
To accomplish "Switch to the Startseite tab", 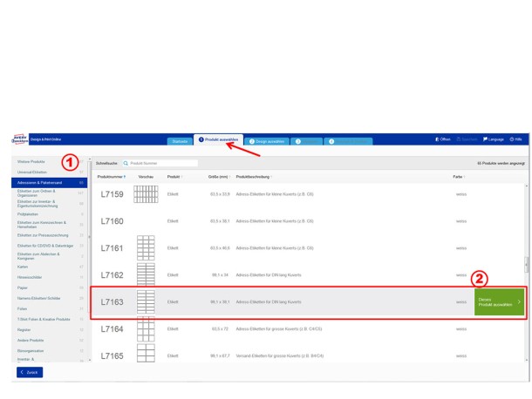I will tap(180, 141).
